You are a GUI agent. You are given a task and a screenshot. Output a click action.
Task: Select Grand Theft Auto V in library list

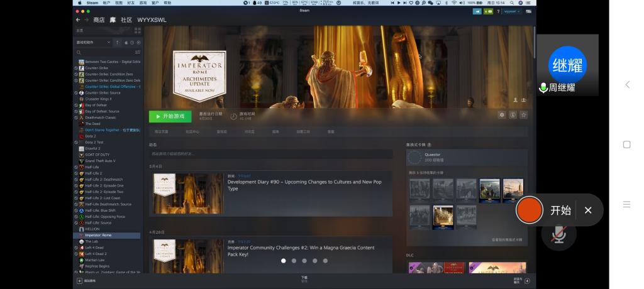[100, 161]
